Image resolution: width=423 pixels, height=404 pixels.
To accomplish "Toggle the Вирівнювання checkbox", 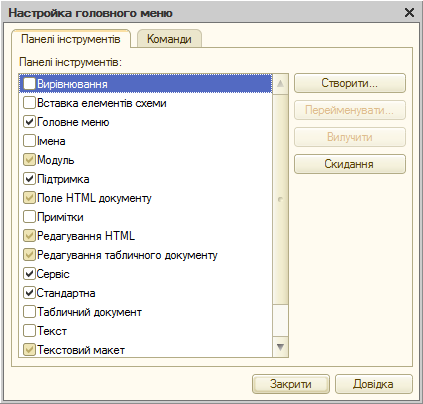I will point(29,84).
